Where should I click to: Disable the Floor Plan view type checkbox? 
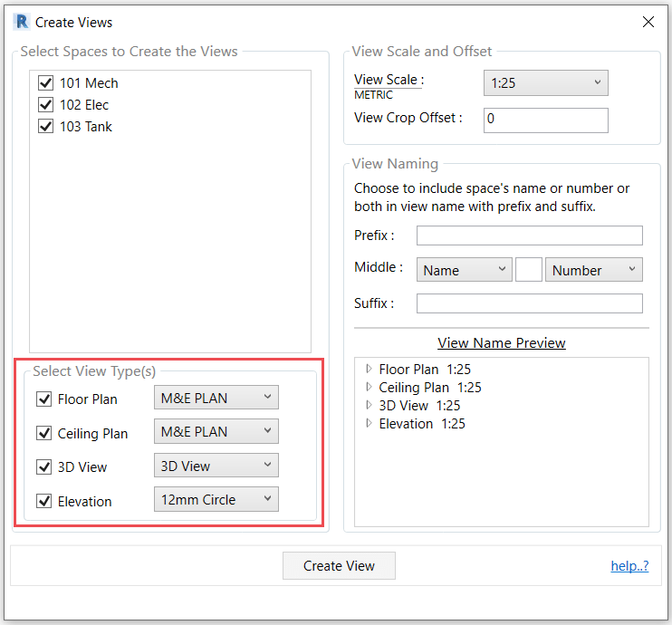point(43,399)
